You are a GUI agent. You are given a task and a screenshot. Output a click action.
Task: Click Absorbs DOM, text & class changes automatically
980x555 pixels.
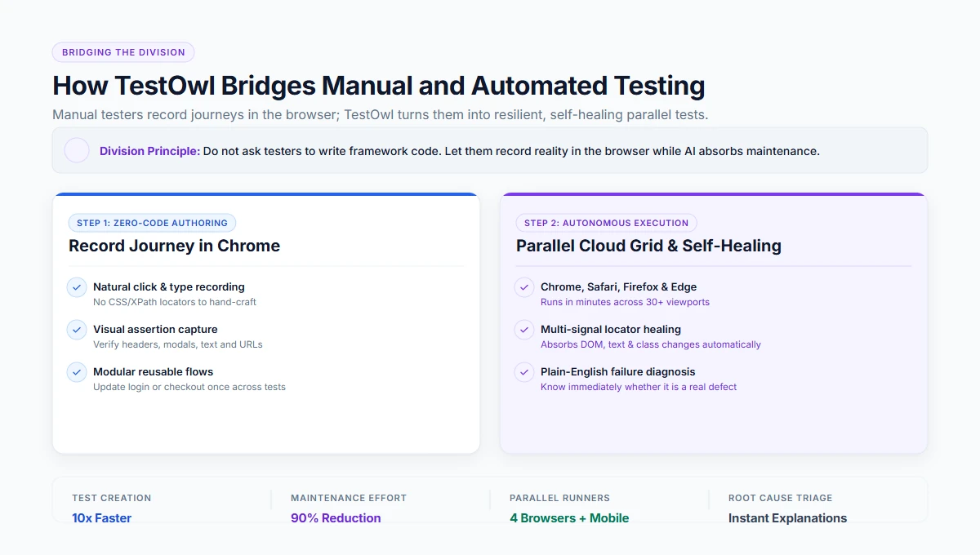[x=651, y=344]
